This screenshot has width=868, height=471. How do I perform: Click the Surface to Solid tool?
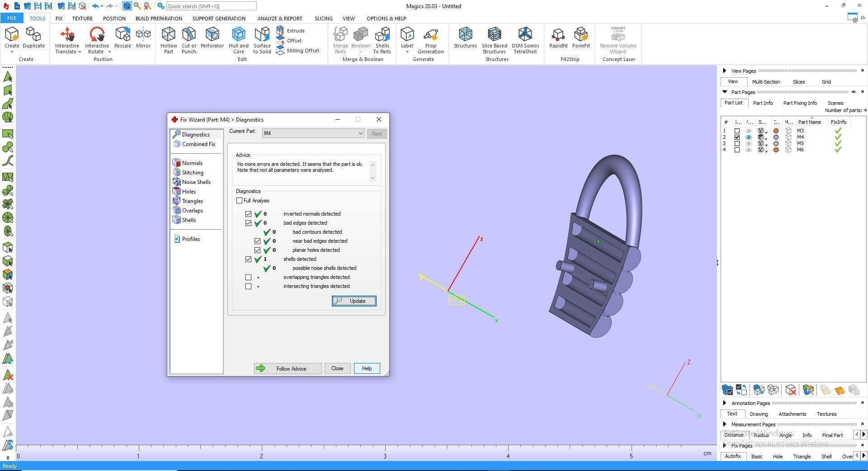[x=262, y=40]
